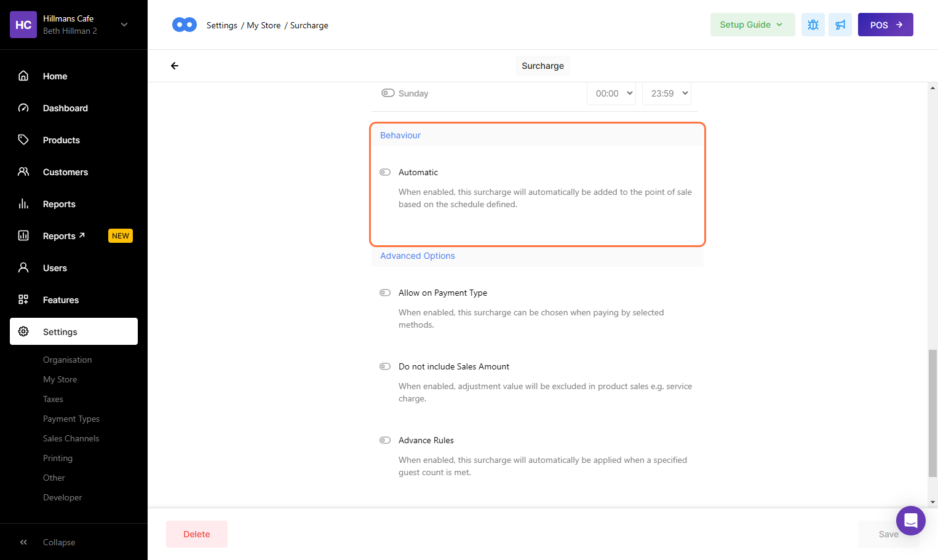The width and height of the screenshot is (938, 560).
Task: Select Taxes under Settings
Action: coord(53,399)
